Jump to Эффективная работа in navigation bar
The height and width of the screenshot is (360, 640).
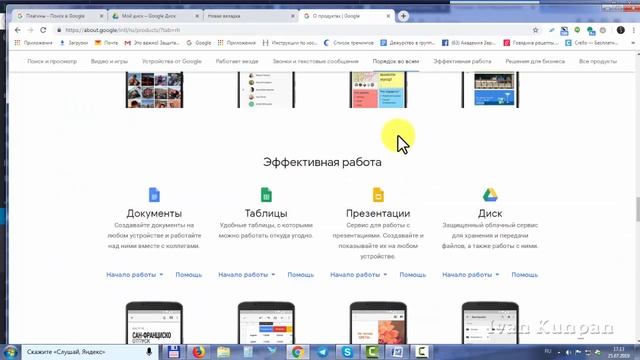[462, 61]
